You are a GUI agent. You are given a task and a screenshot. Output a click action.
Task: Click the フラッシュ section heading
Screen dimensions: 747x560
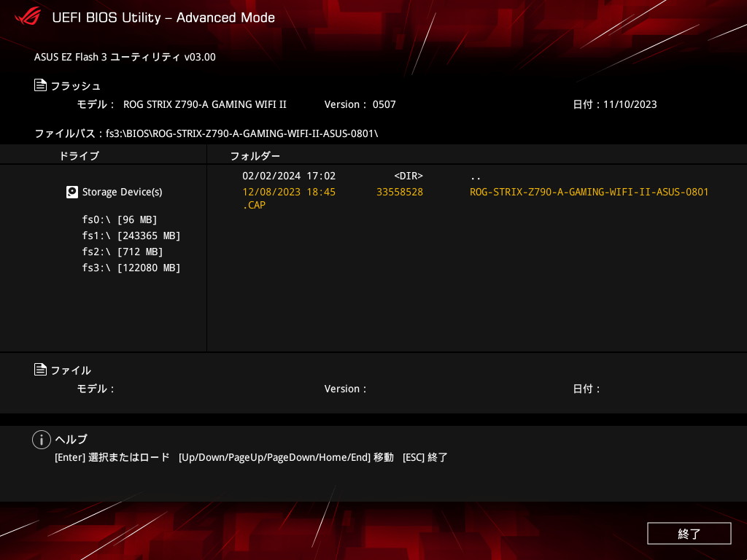(x=75, y=86)
